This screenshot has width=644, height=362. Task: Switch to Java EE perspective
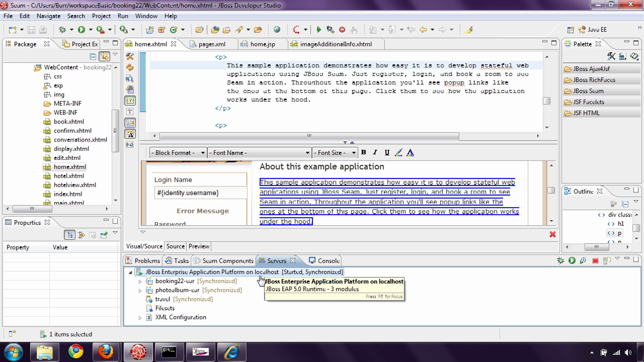(x=593, y=29)
